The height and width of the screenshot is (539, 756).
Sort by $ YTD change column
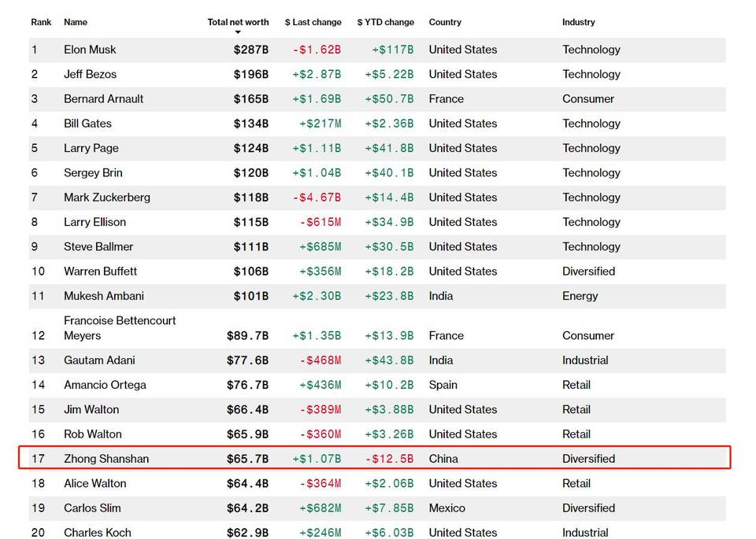pos(385,22)
